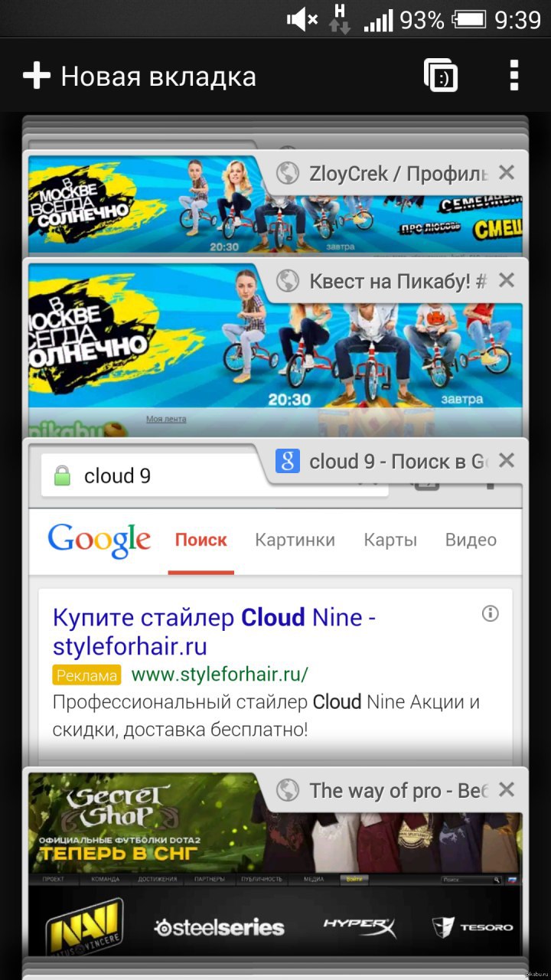Open the Купите стайлер Cloud Nine link
This screenshot has width=551, height=980.
coord(214,632)
